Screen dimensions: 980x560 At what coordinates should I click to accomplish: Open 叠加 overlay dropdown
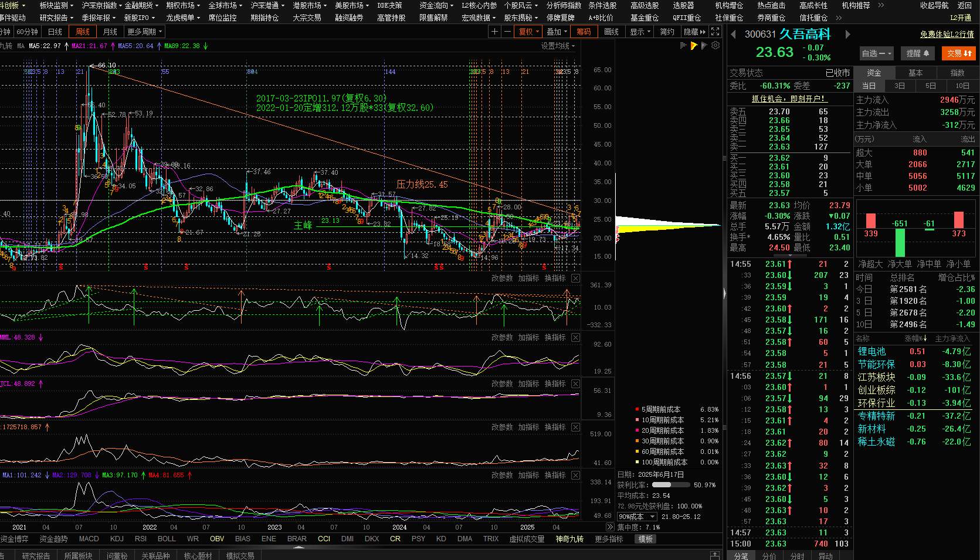click(557, 32)
